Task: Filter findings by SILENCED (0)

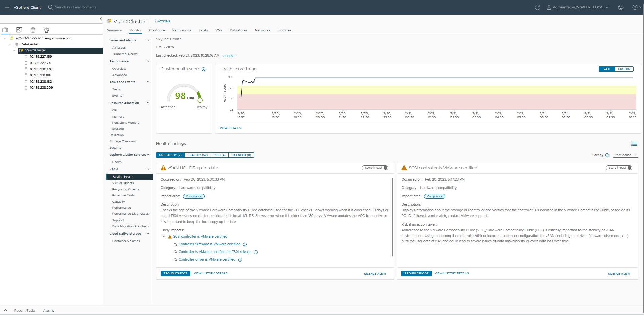Action: 241,155
